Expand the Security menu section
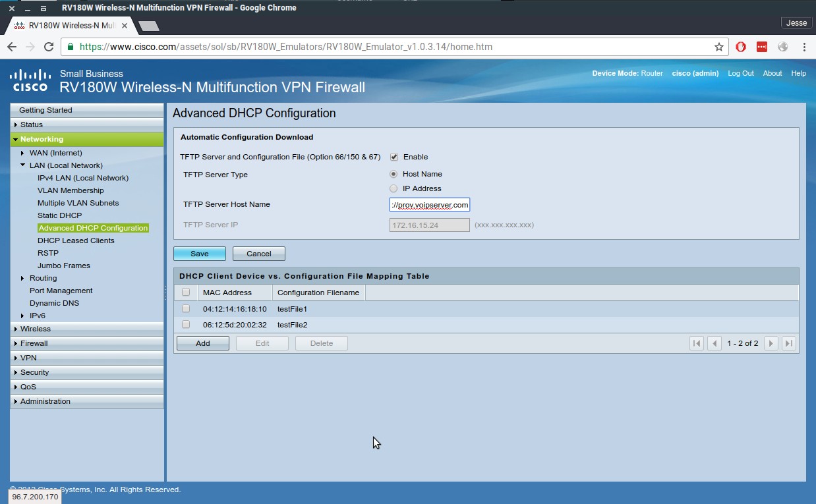This screenshot has width=816, height=504. 87,372
